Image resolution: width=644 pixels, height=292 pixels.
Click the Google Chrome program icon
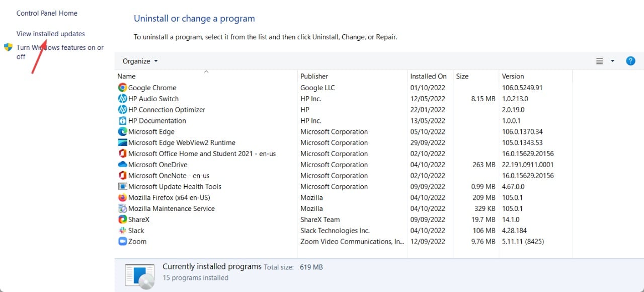122,88
